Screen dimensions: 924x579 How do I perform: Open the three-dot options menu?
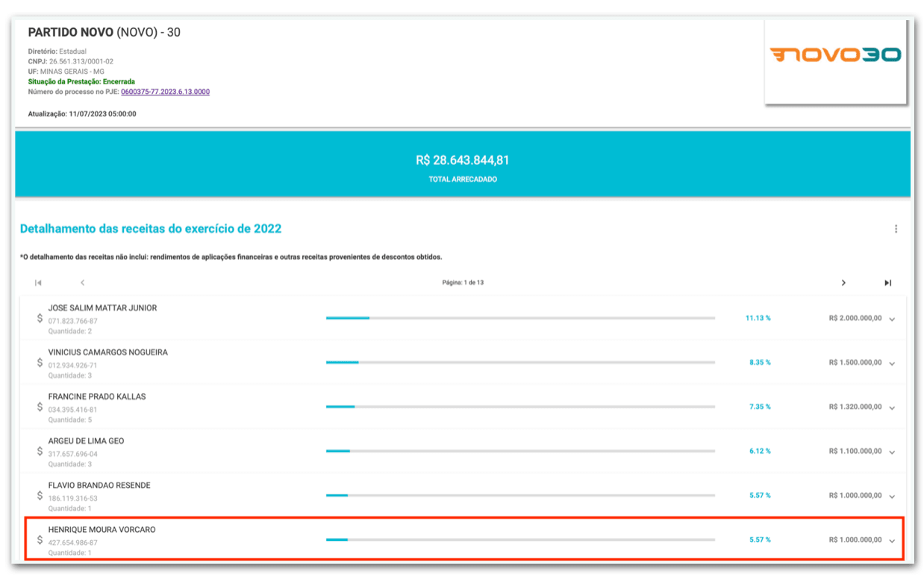pyautogui.click(x=896, y=229)
